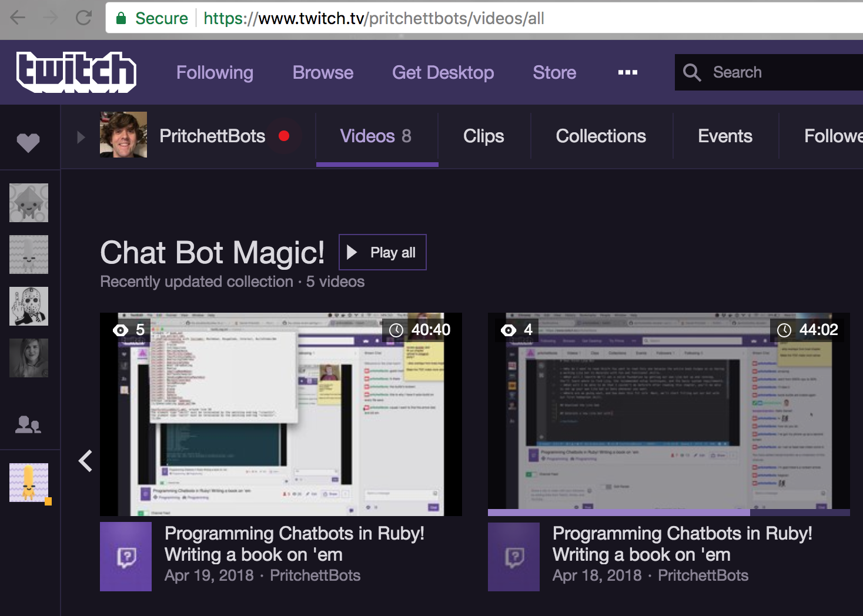Open the PritchettBots channel name
The width and height of the screenshot is (863, 616).
click(212, 136)
